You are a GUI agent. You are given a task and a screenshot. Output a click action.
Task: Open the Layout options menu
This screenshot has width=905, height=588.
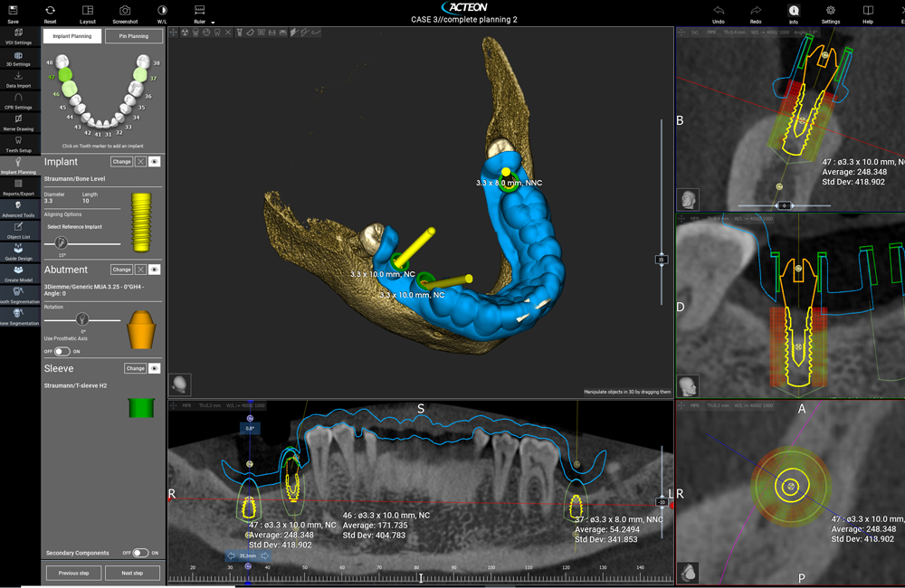point(88,14)
